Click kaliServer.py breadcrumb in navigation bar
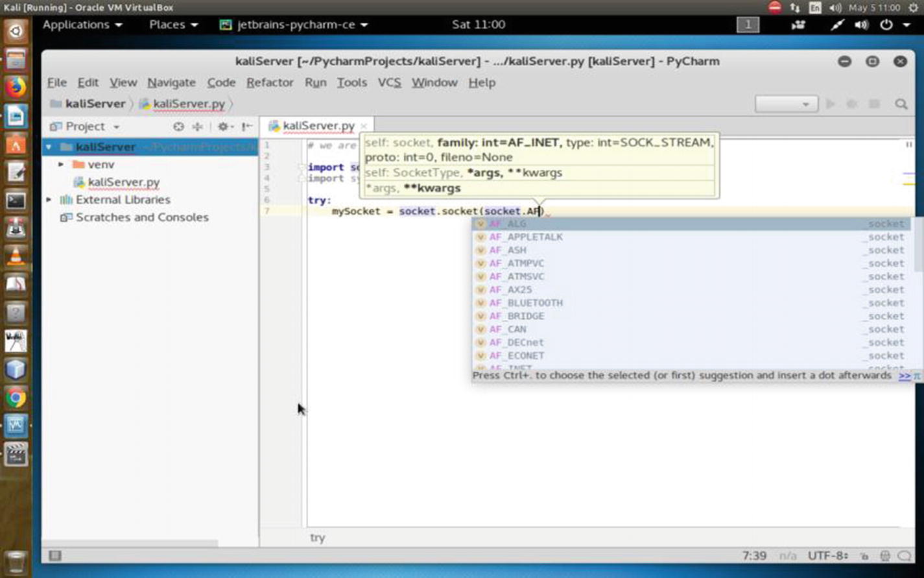 point(182,104)
